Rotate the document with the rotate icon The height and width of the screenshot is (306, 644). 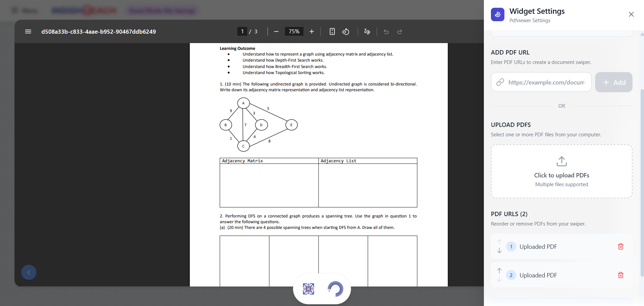[346, 32]
